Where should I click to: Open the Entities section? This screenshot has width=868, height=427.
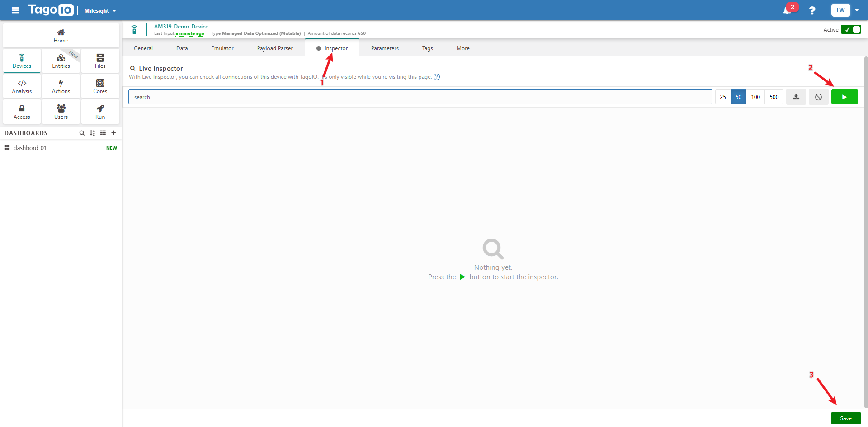pos(61,61)
